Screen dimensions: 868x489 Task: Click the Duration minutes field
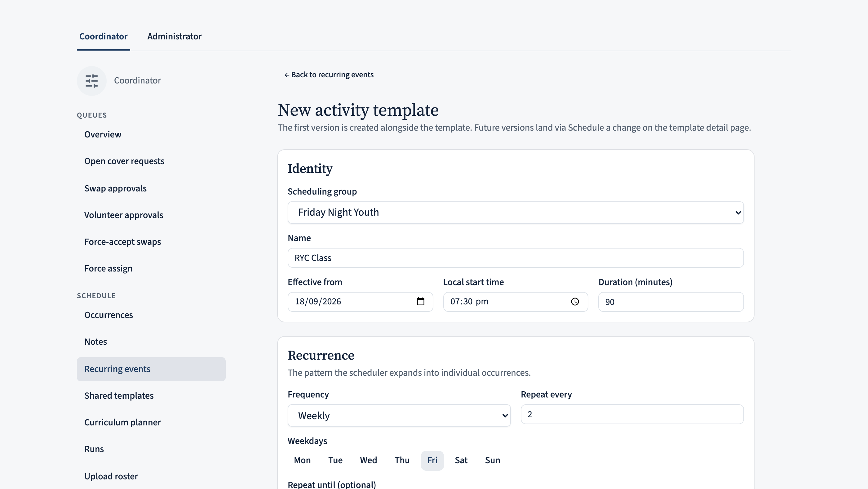[671, 302]
